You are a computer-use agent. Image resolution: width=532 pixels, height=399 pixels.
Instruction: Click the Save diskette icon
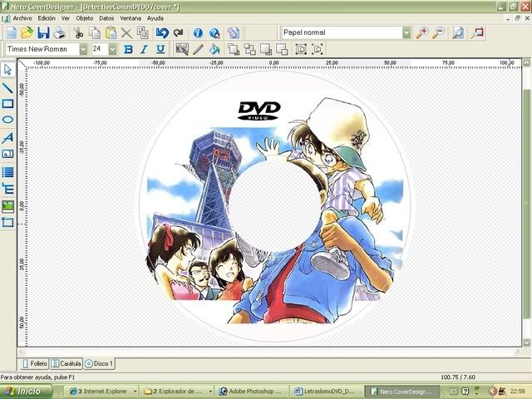[x=43, y=33]
